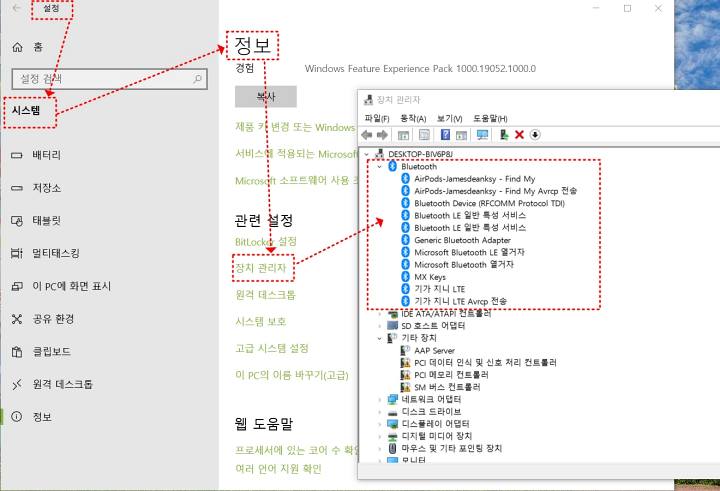
Task: Click the 시스템 보호 link
Action: point(261,321)
